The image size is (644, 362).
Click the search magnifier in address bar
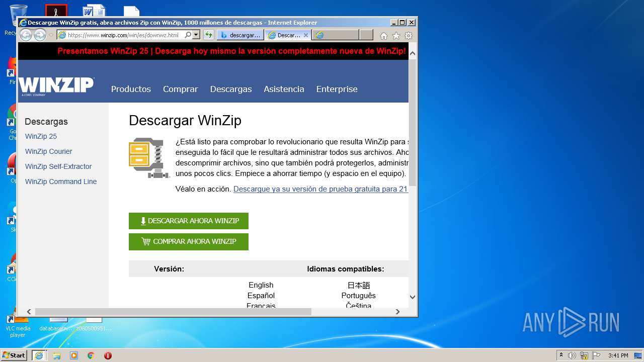click(188, 35)
